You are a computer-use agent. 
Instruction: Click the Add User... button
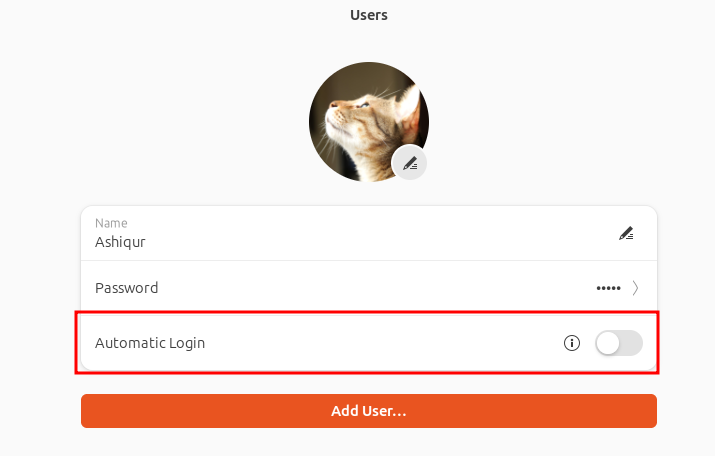369,411
